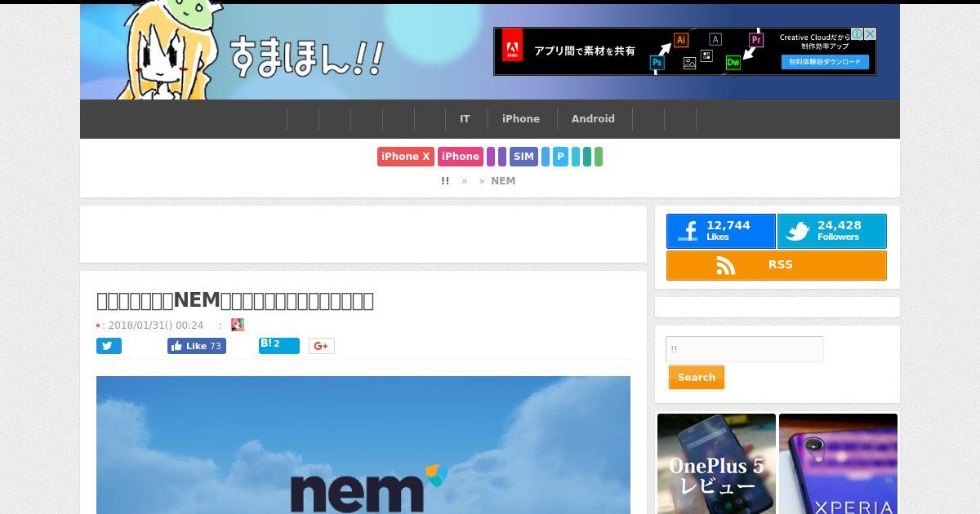
Task: Click the article headline containing NEM
Action: click(x=235, y=300)
